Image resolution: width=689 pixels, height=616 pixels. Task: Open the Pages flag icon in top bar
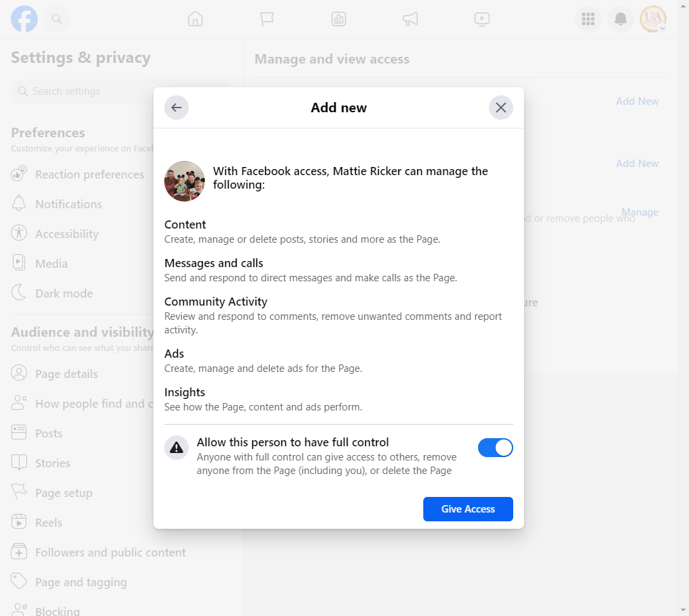click(266, 19)
